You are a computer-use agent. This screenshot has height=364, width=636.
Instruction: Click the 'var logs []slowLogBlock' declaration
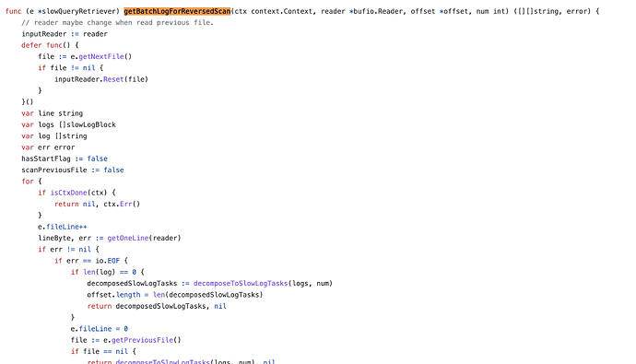pyautogui.click(x=68, y=124)
